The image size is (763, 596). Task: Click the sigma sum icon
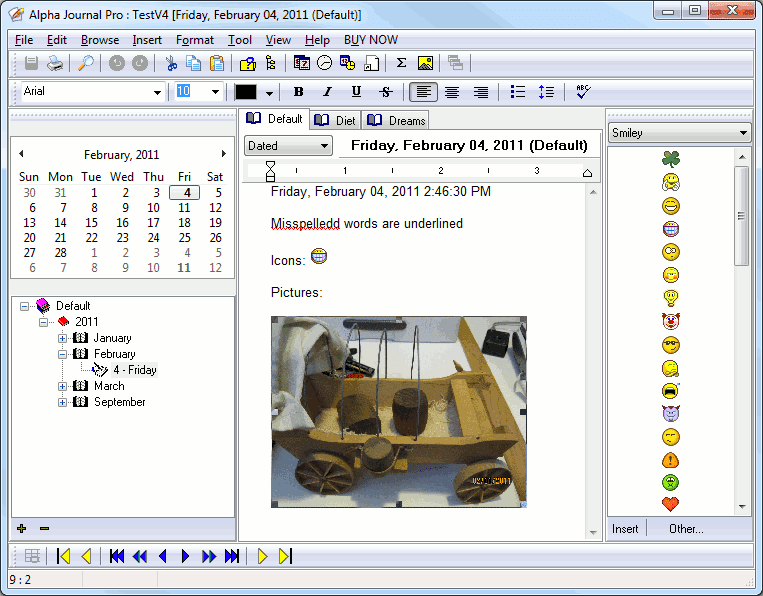pos(401,63)
